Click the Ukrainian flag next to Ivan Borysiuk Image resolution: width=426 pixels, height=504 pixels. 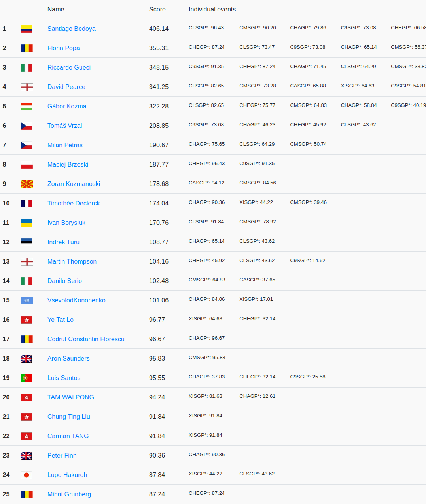click(27, 223)
